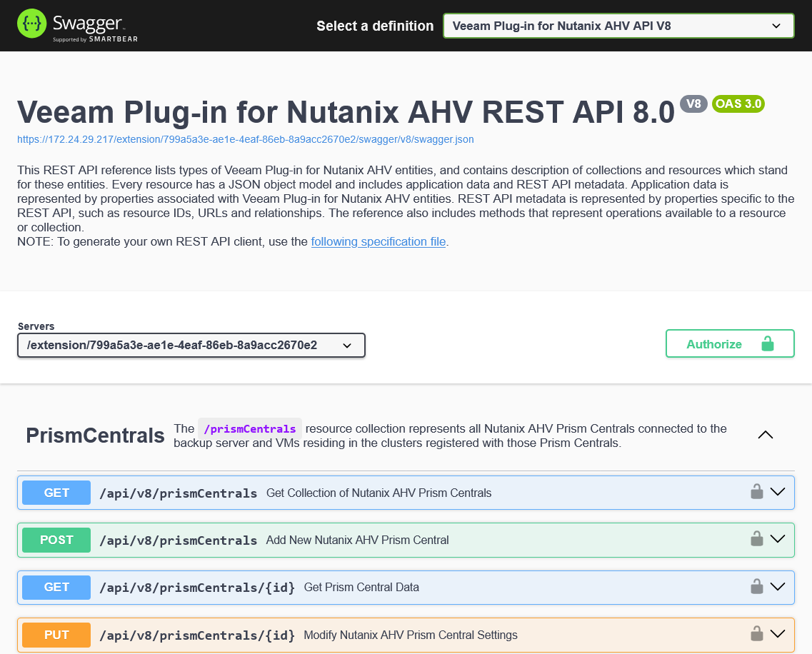
Task: Click lock icon on GET prismCentrals/{id} row
Action: click(756, 587)
